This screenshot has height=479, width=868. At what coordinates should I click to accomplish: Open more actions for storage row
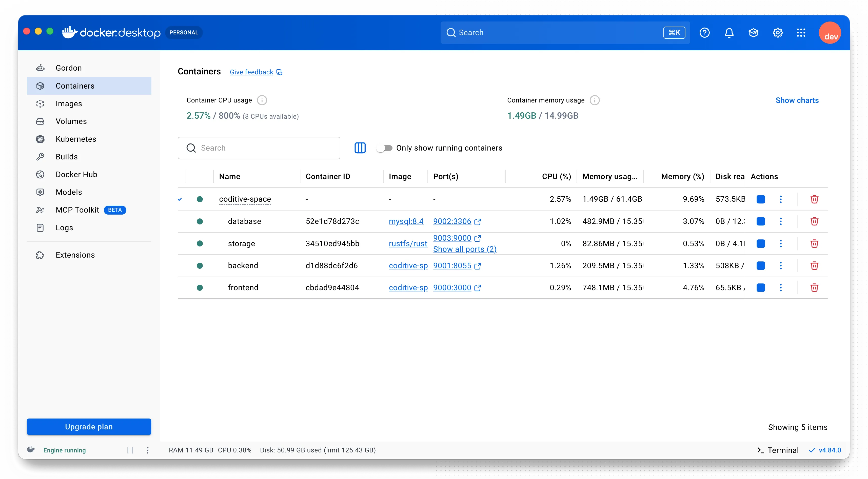[x=780, y=243]
